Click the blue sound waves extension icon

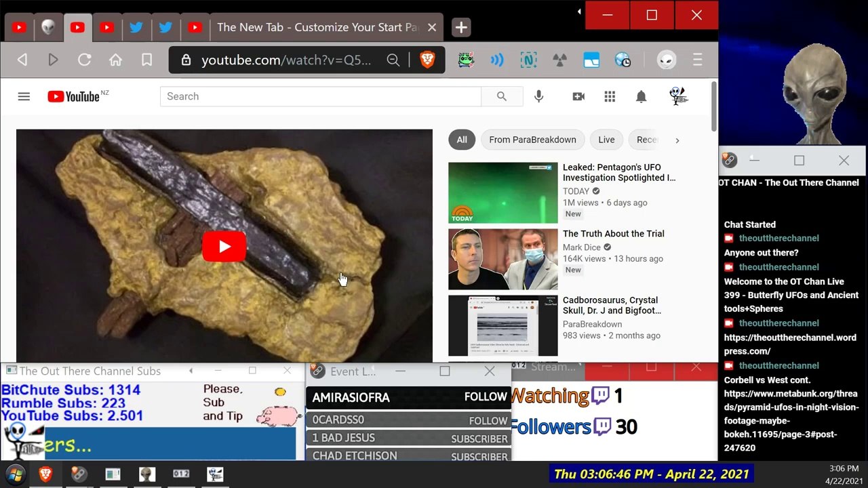click(497, 60)
